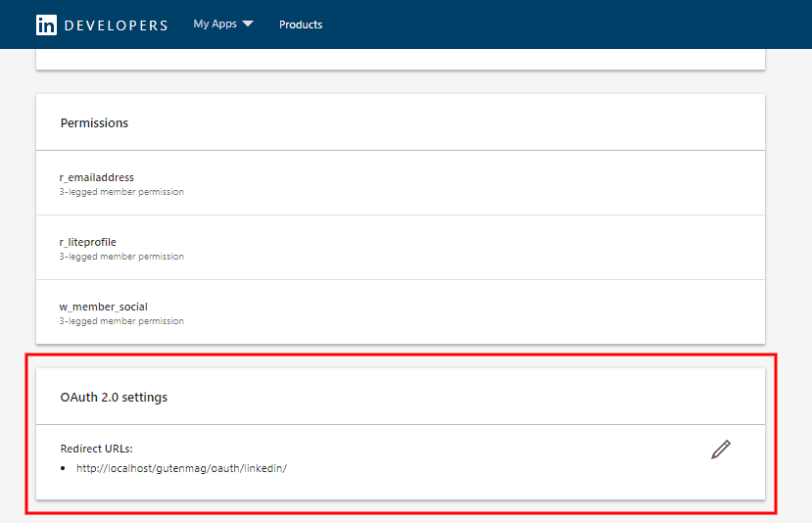Click the My Apps dropdown arrow
This screenshot has height=523, width=812.
[247, 24]
